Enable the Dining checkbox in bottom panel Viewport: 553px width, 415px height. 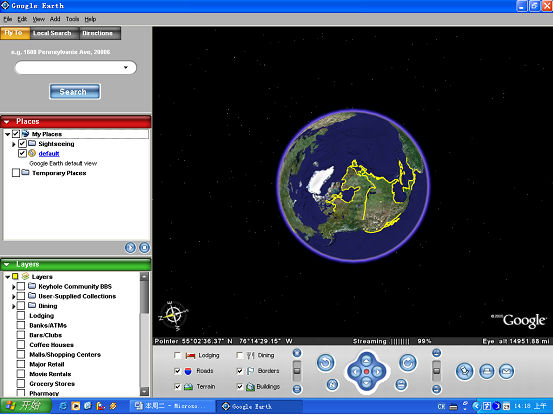240,355
